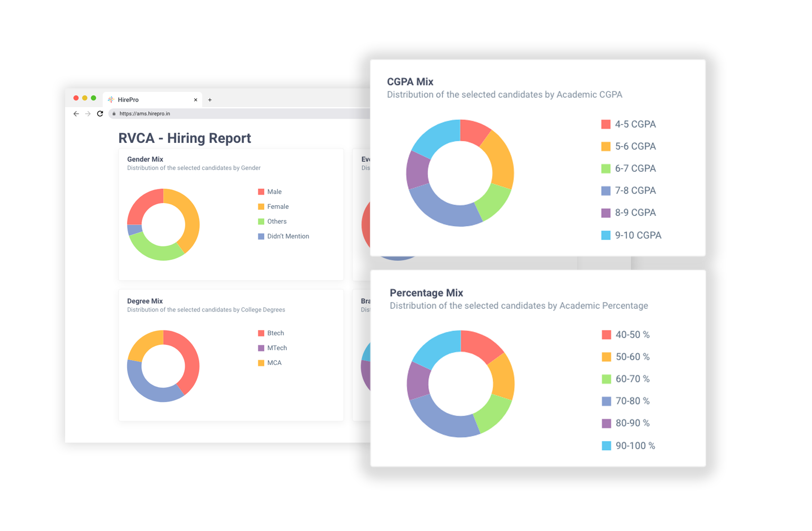The width and height of the screenshot is (812, 531).
Task: Click the back navigation arrow
Action: 76,113
